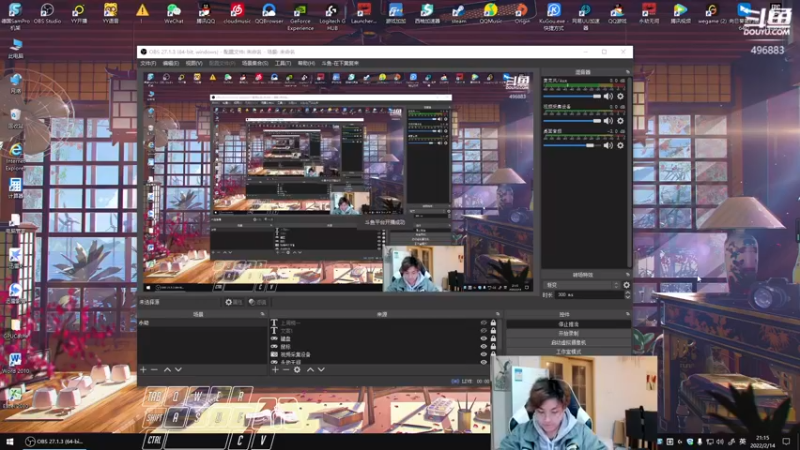This screenshot has width=800, height=450.
Task: Pop out the Scene Transitions dock panel
Action: pos(628,275)
